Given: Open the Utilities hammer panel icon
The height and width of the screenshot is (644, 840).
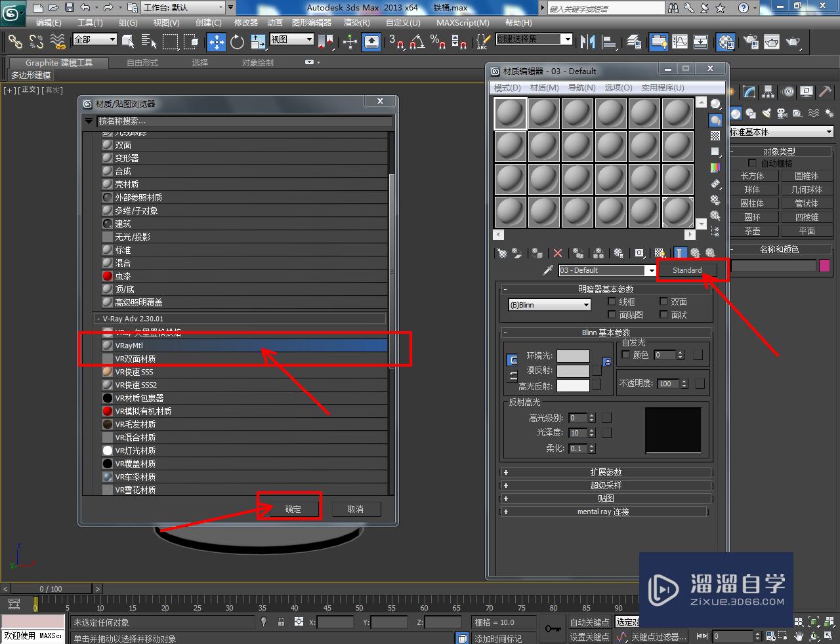Looking at the screenshot, I should [825, 92].
